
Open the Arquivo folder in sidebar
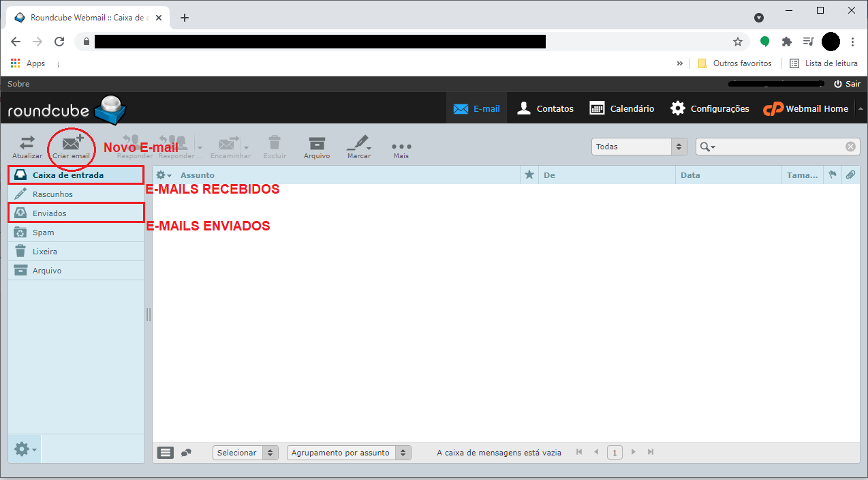[76, 271]
